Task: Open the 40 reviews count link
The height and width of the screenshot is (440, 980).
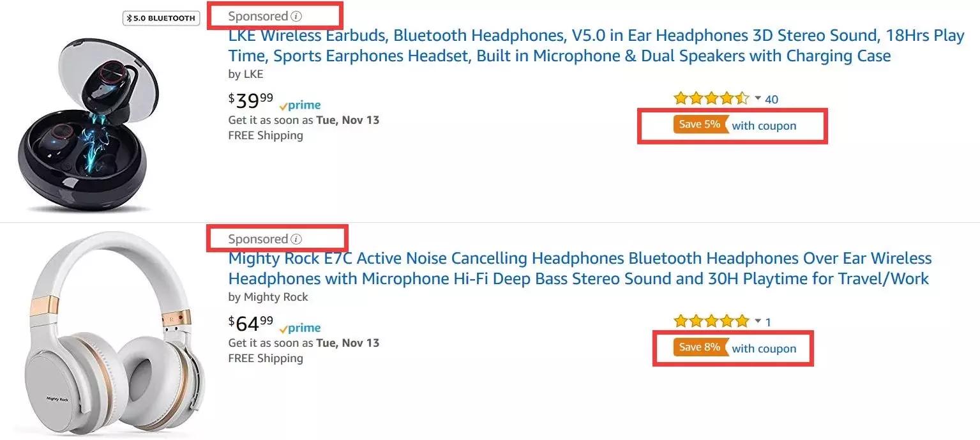Action: pos(771,99)
